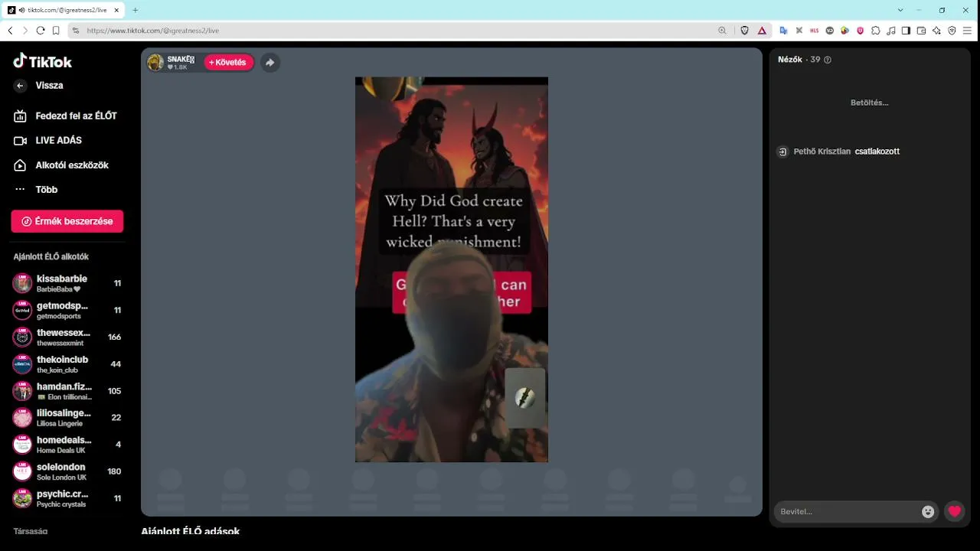Image resolution: width=980 pixels, height=551 pixels.
Task: Open the solelondon live channel
Action: point(67,471)
